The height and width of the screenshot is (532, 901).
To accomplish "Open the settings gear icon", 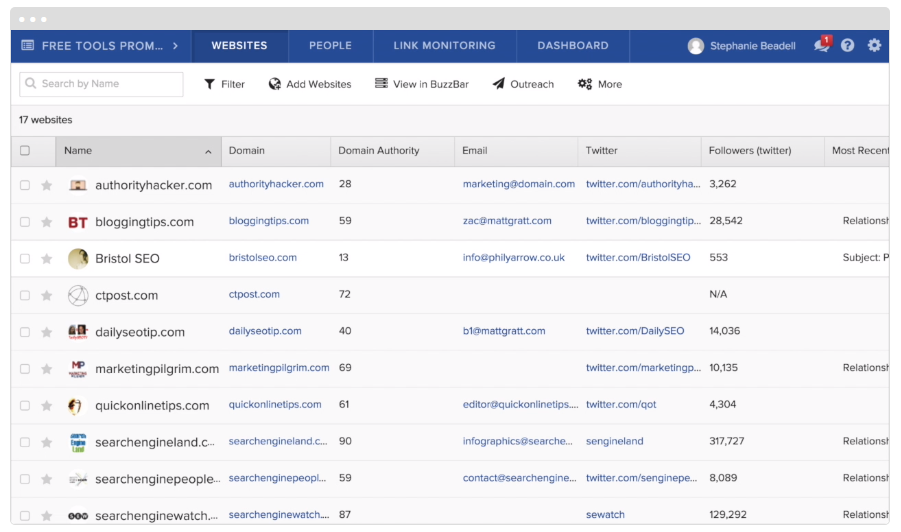I will (x=874, y=45).
